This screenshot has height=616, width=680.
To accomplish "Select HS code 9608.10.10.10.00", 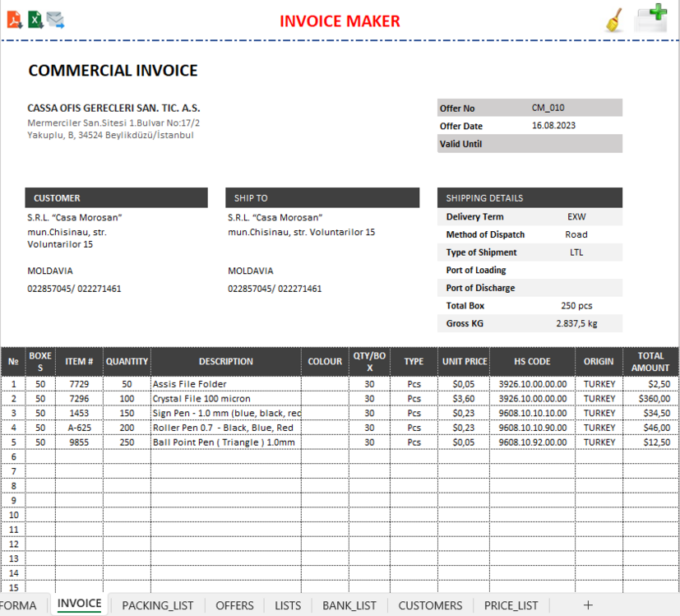I will point(532,413).
